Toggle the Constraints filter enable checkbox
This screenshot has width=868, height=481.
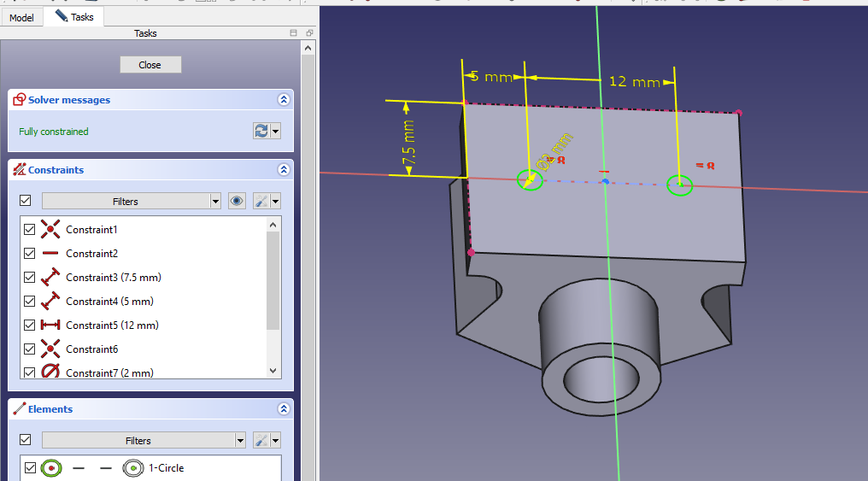(x=26, y=202)
